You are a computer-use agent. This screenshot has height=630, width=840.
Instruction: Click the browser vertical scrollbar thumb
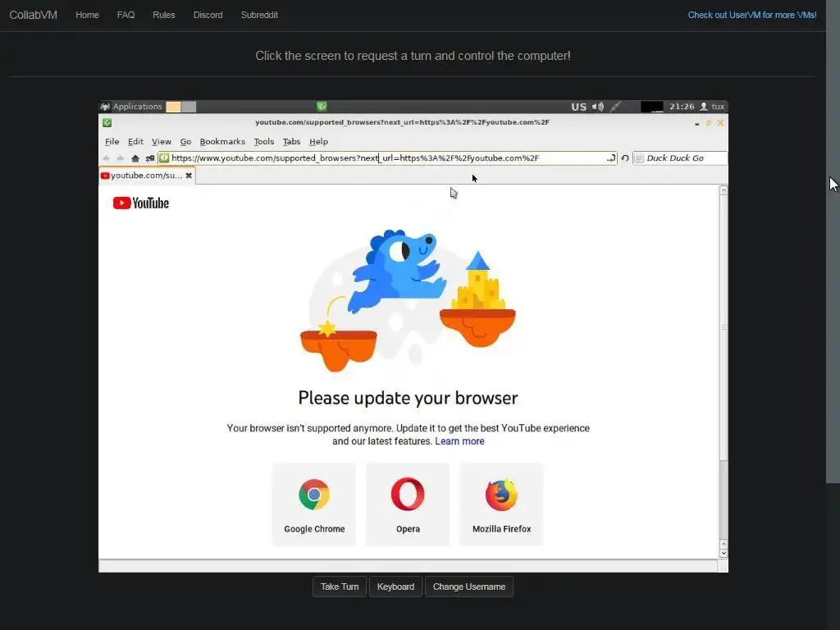pos(724,327)
